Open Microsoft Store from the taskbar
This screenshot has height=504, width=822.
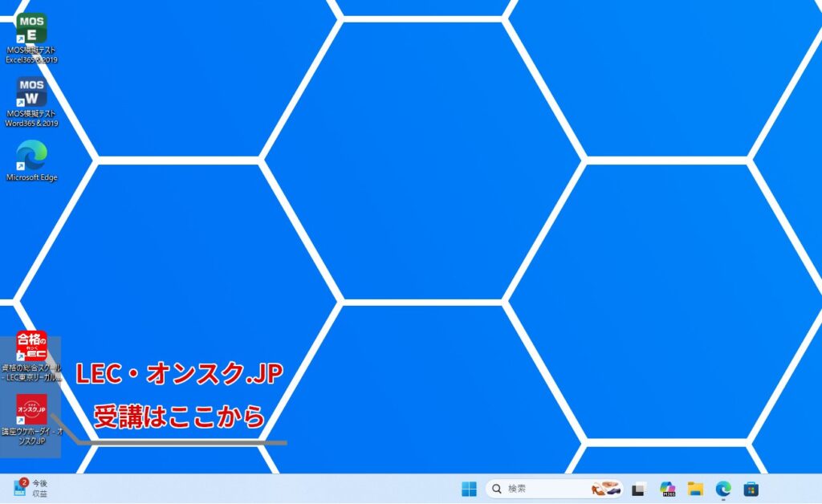(x=751, y=489)
